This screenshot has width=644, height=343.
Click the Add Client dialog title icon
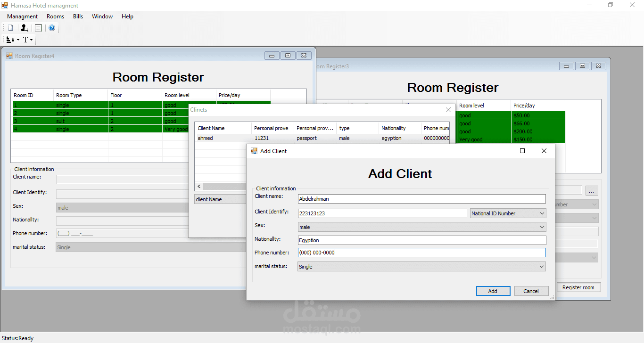pyautogui.click(x=254, y=151)
